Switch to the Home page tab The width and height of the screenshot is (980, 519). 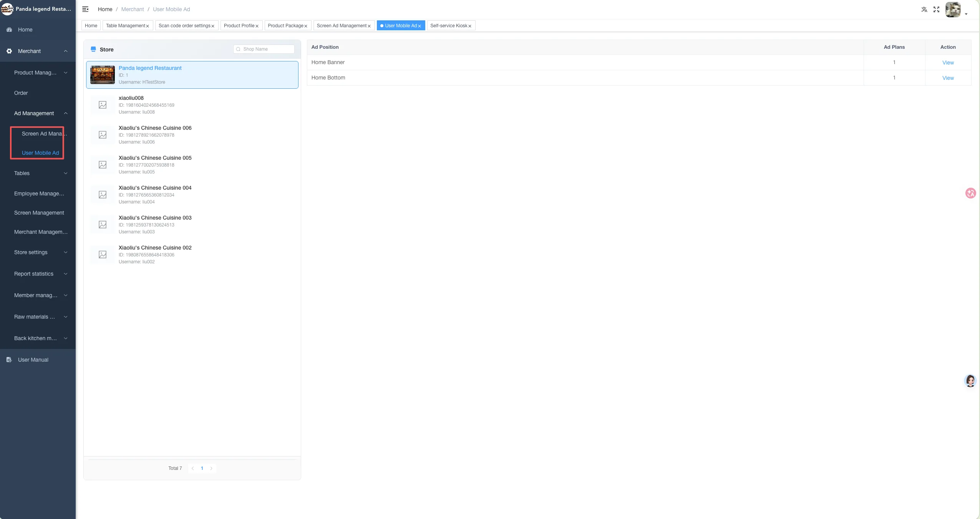click(91, 26)
